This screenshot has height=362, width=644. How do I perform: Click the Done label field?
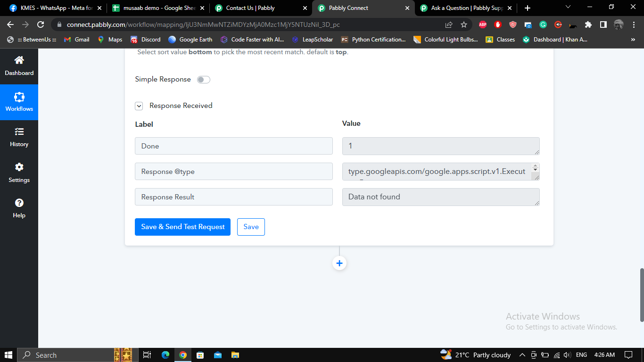pyautogui.click(x=234, y=146)
